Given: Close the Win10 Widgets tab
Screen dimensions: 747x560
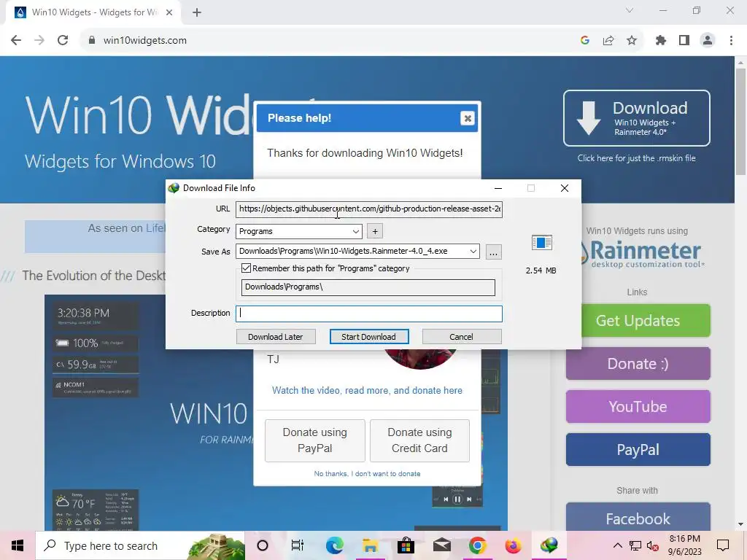Looking at the screenshot, I should [x=169, y=12].
